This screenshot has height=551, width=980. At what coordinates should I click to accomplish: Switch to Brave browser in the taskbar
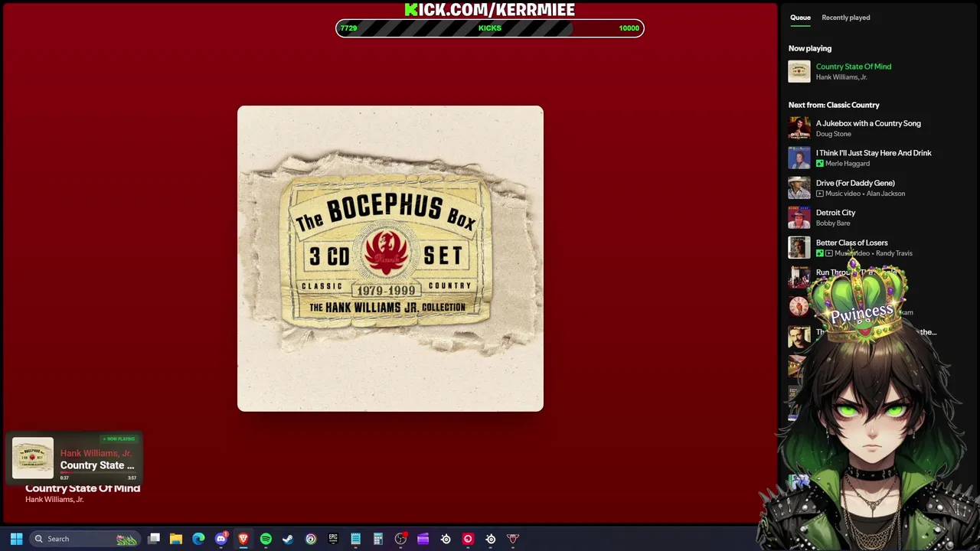coord(243,539)
